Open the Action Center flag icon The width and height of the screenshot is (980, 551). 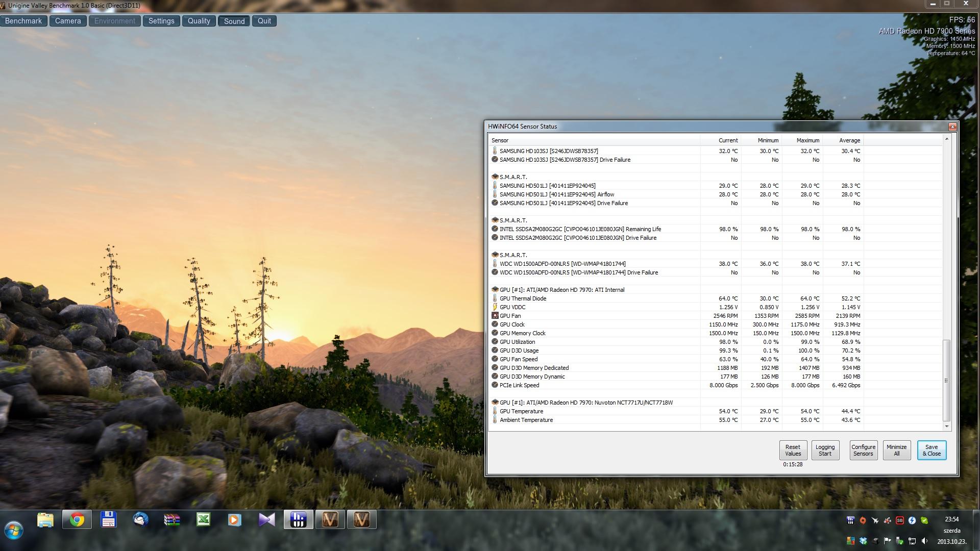click(x=887, y=541)
